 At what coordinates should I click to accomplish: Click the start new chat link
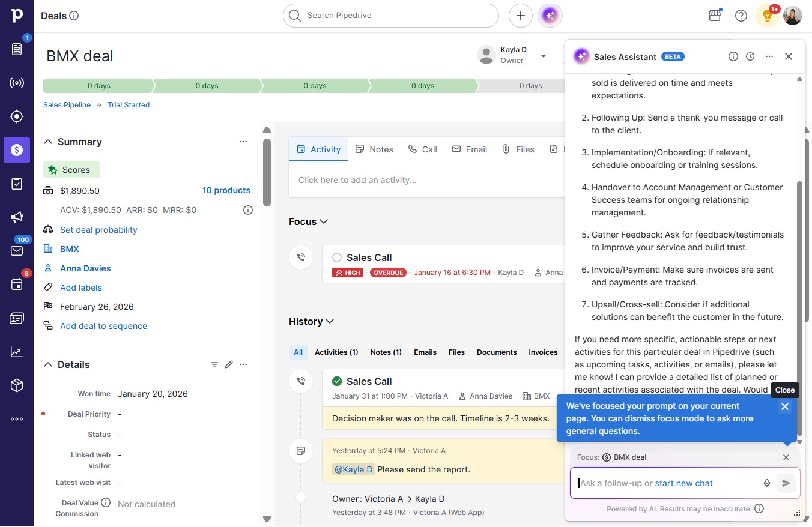coord(684,483)
